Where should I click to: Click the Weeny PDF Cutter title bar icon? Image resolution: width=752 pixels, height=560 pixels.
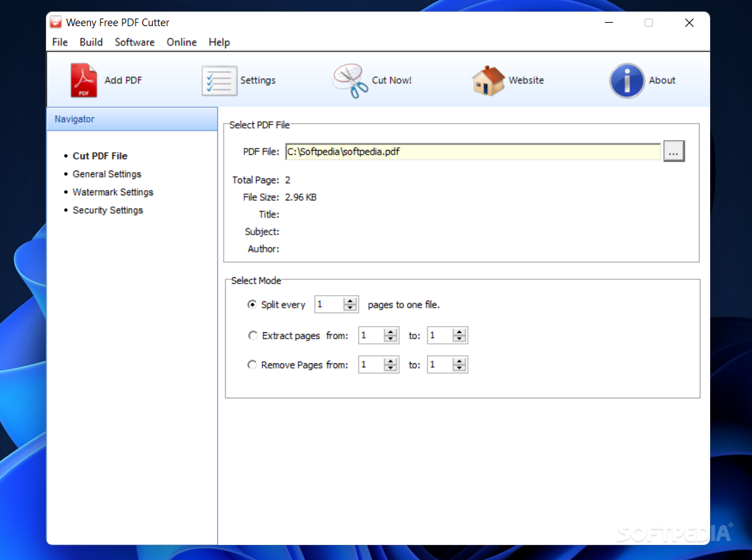[56, 22]
